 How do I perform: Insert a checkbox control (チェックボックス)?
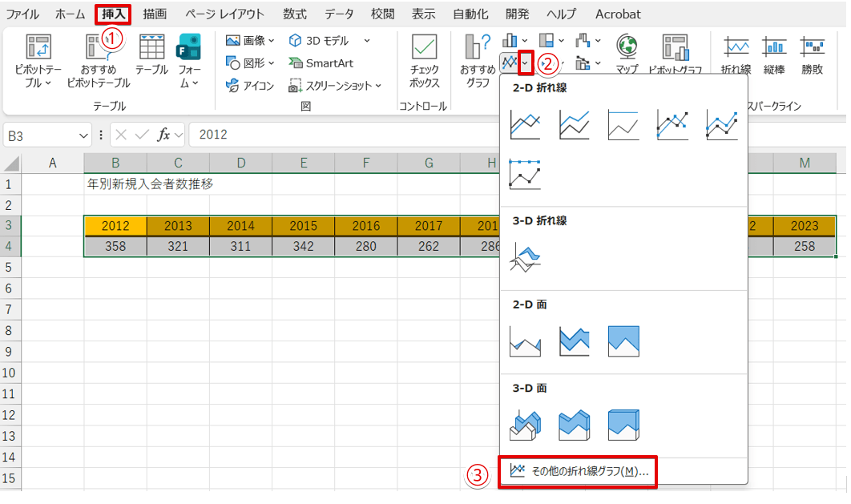point(424,62)
